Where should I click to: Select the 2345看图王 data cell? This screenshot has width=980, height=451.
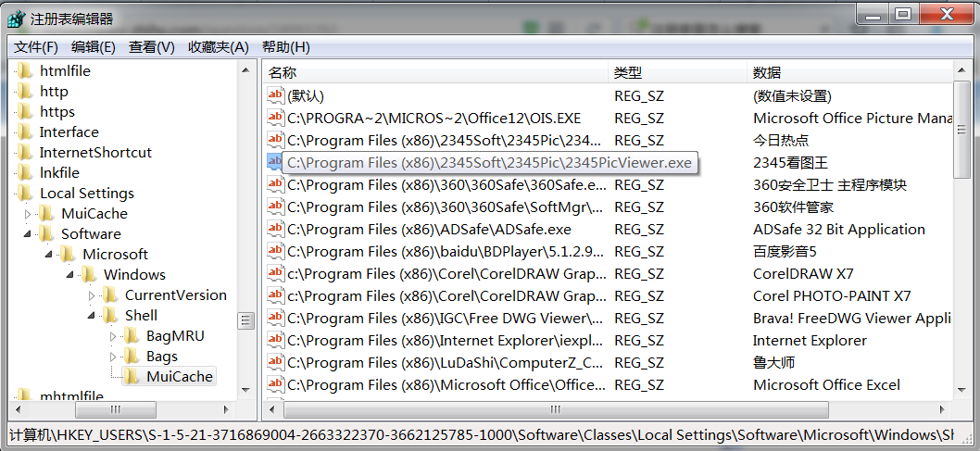tap(791, 163)
